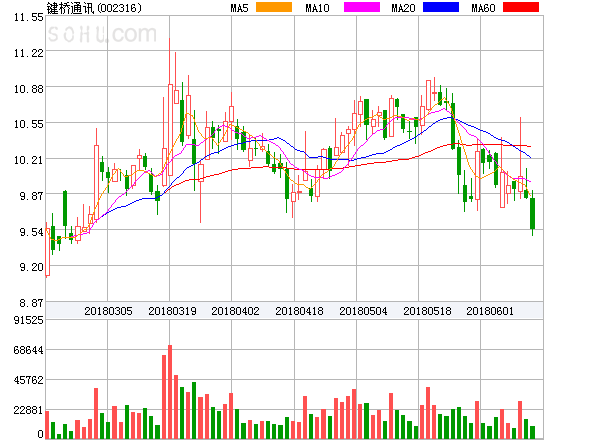This screenshot has width=600, height=440.
Task: Click the 68644 volume axis label
Action: click(29, 350)
